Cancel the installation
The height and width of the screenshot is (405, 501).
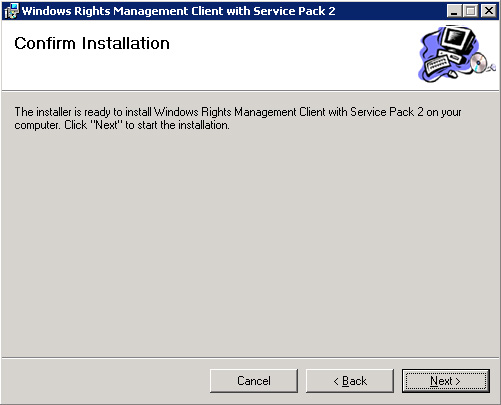[x=254, y=381]
